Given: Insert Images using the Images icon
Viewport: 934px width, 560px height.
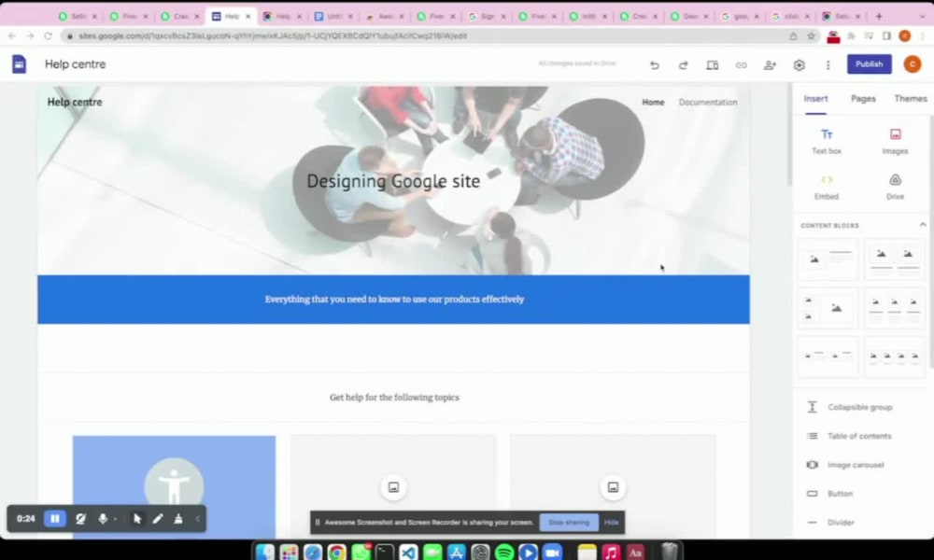Looking at the screenshot, I should pyautogui.click(x=894, y=140).
